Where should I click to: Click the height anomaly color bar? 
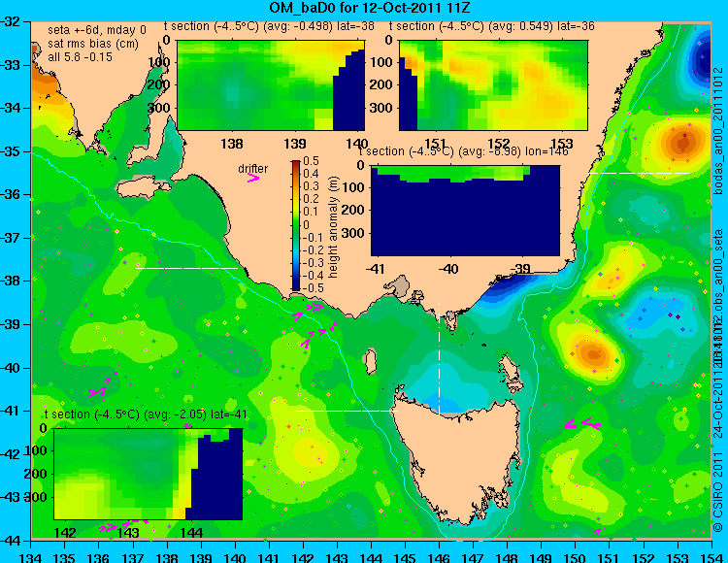[x=296, y=225]
